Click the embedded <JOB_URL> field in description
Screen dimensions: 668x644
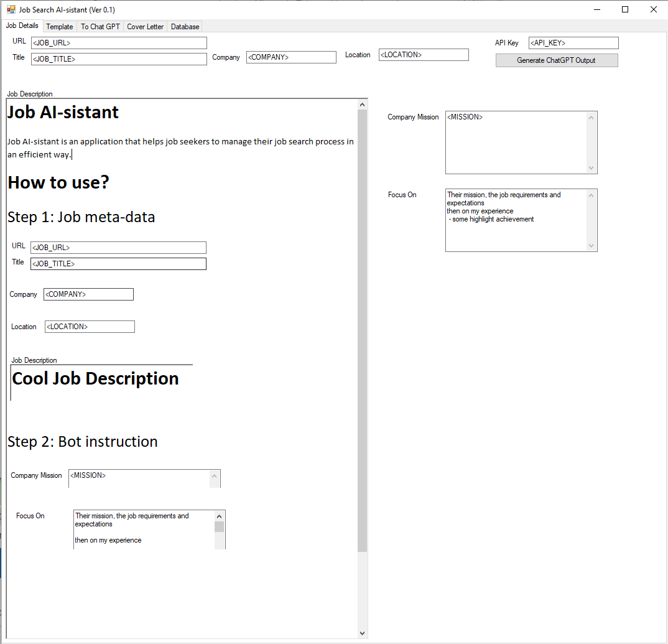pyautogui.click(x=118, y=248)
